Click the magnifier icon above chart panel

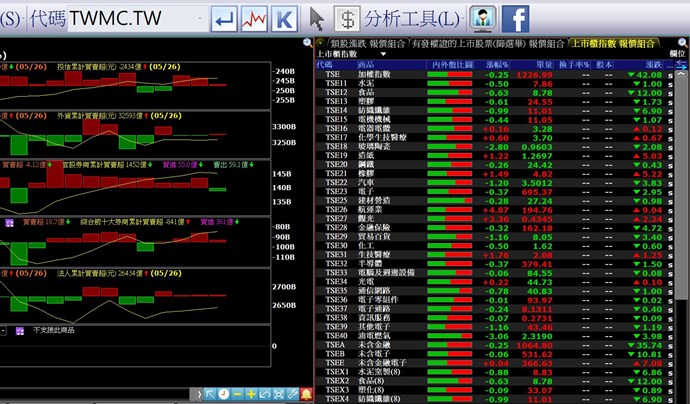coord(308,43)
